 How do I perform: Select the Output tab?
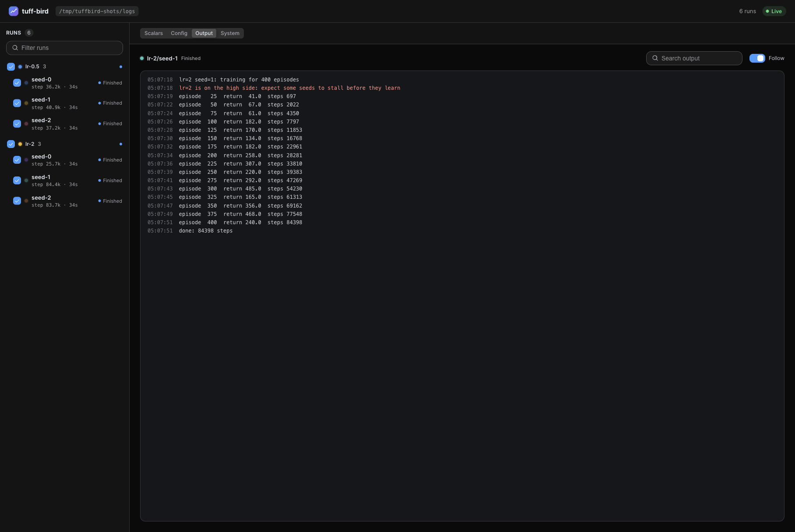(204, 33)
